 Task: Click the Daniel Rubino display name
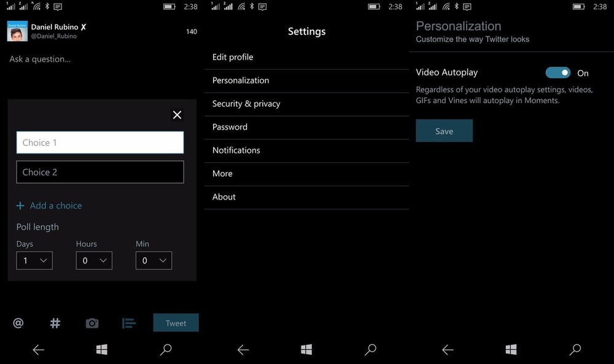(55, 26)
